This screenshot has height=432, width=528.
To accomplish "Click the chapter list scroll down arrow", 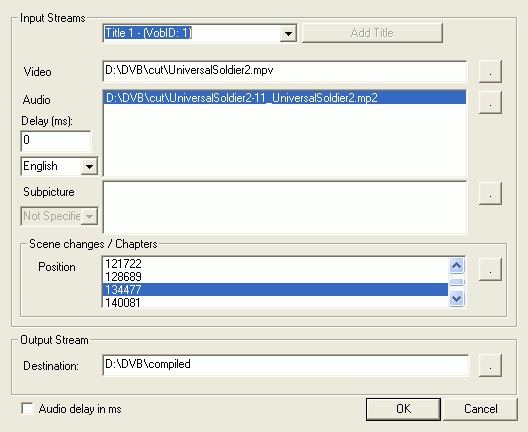I will [x=457, y=298].
